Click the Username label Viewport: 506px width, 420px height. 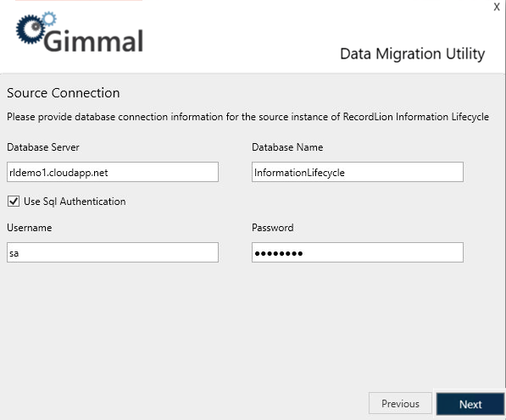click(30, 228)
